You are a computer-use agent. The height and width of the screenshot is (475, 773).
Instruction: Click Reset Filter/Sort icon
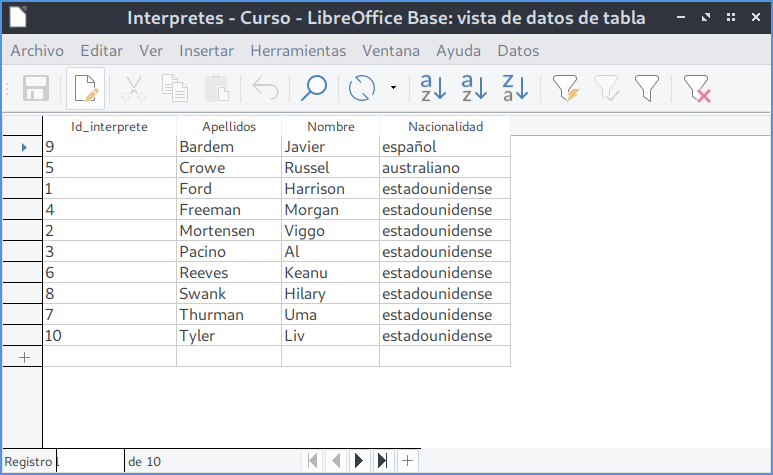point(696,89)
